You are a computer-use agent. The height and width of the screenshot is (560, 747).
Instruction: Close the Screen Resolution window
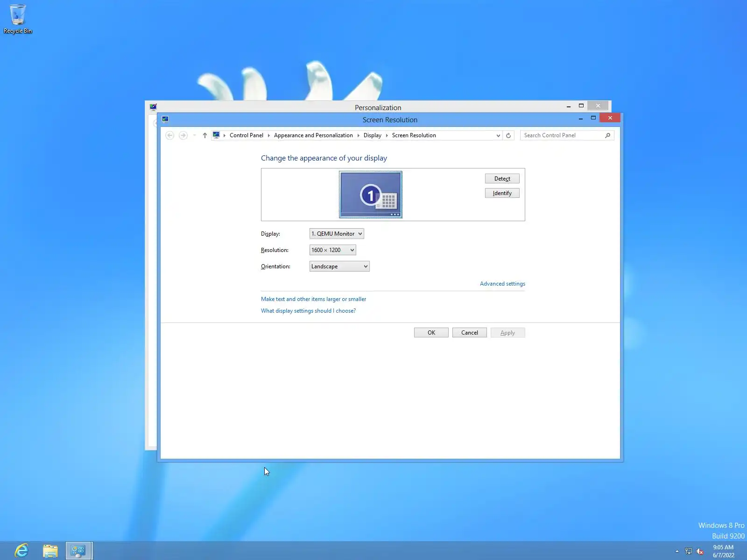610,118
